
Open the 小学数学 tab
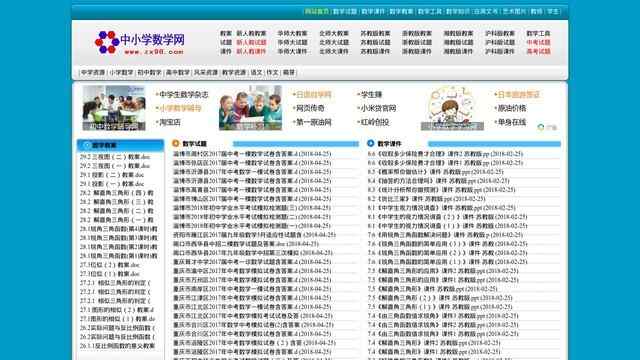tap(121, 72)
